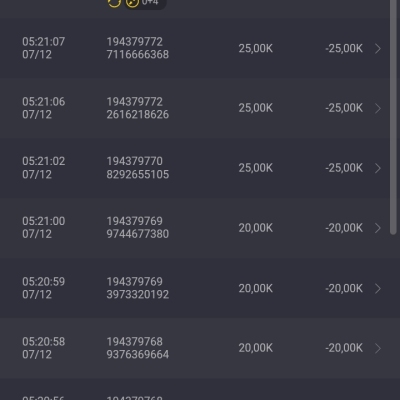The width and height of the screenshot is (400, 400).
Task: Click the yellow circular refresh icon at top
Action: pyautogui.click(x=114, y=3)
